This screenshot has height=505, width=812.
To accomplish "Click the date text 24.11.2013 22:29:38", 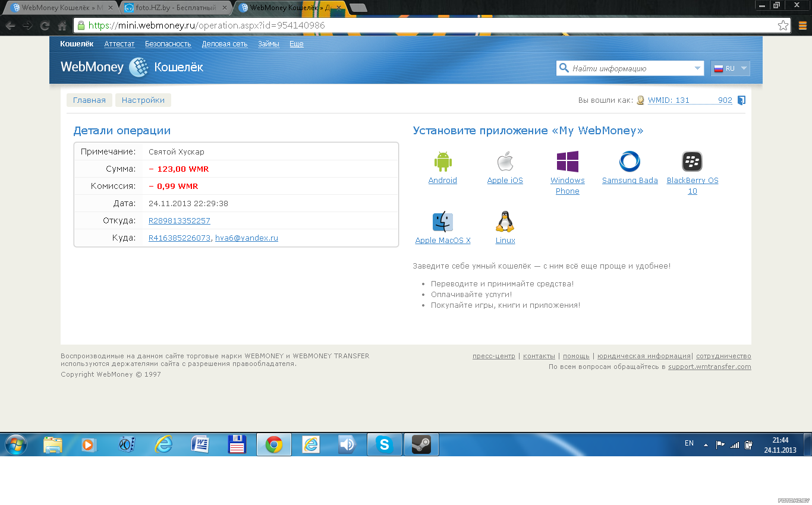I will tap(188, 204).
